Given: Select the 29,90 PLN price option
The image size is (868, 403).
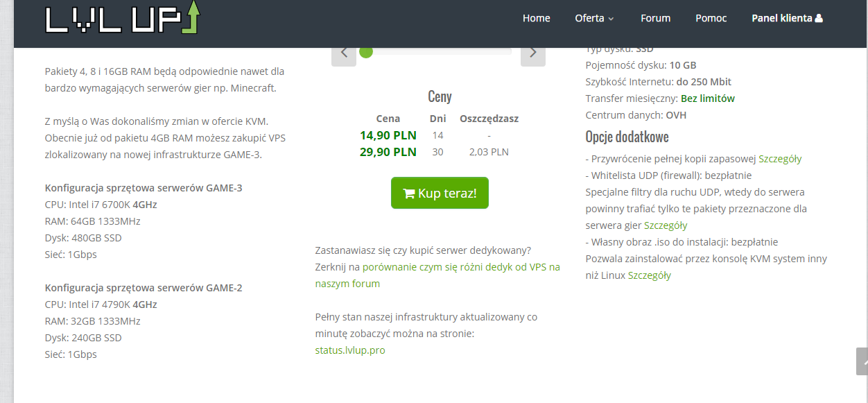Looking at the screenshot, I should tap(388, 152).
